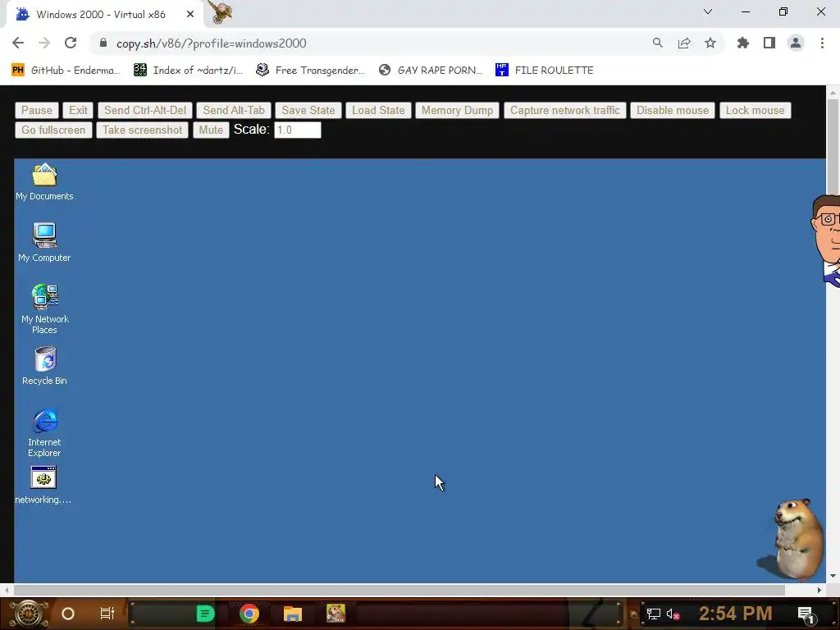Open My Computer desktop icon
Image resolution: width=840 pixels, height=630 pixels.
coord(44,243)
